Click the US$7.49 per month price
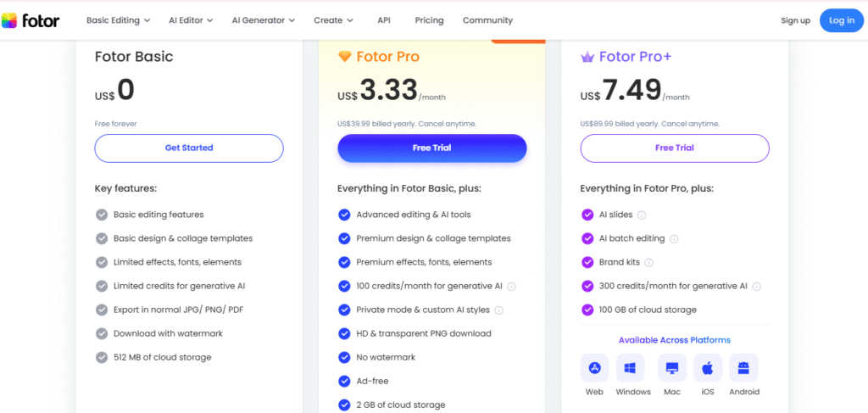The image size is (868, 413). pos(635,90)
